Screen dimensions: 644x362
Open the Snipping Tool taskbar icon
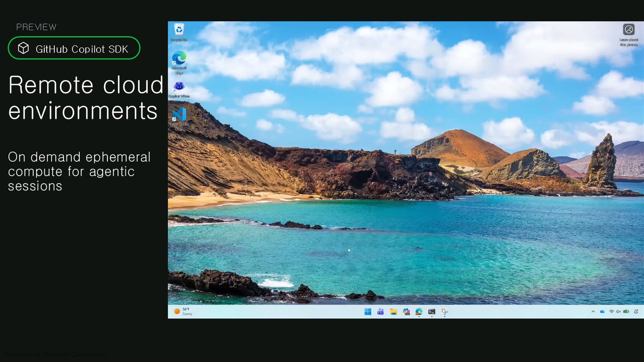point(444,312)
